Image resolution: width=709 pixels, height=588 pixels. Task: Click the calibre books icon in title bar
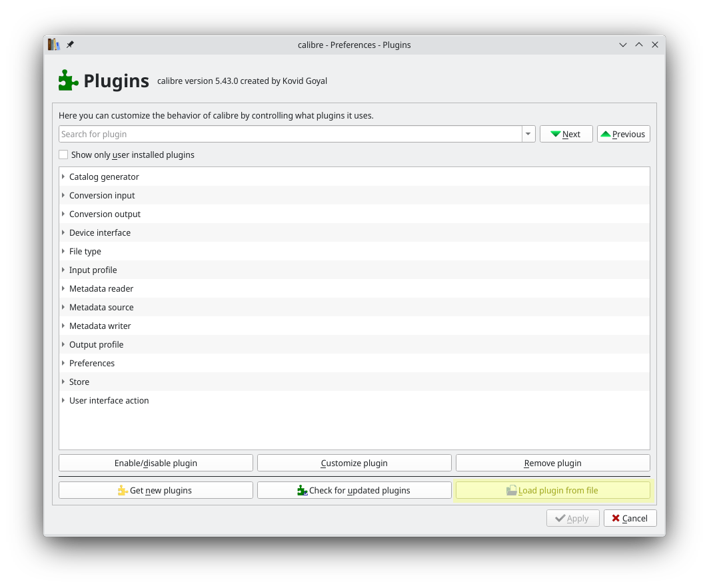[54, 45]
